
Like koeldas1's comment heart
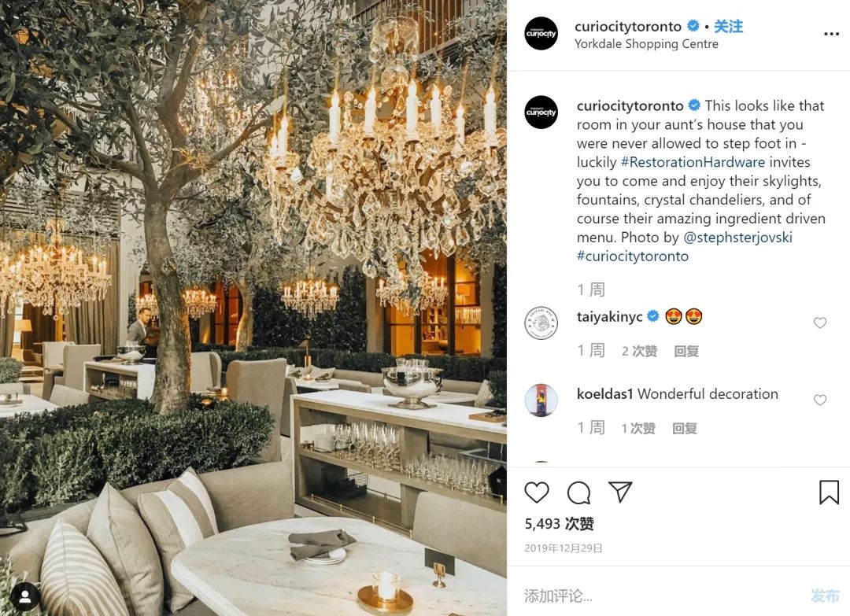(x=819, y=400)
